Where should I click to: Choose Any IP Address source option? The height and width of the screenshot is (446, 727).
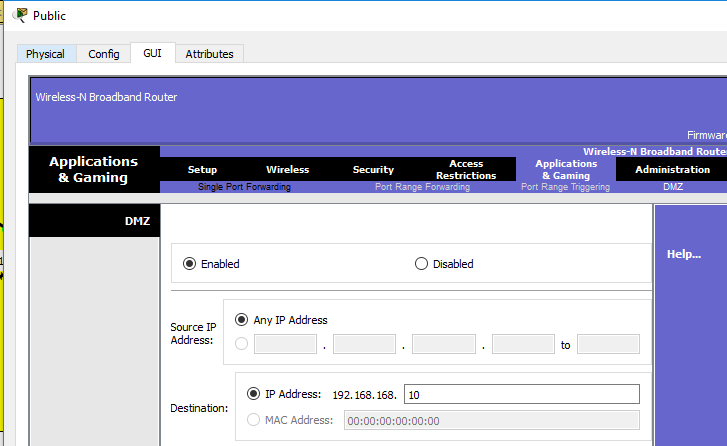point(241,320)
